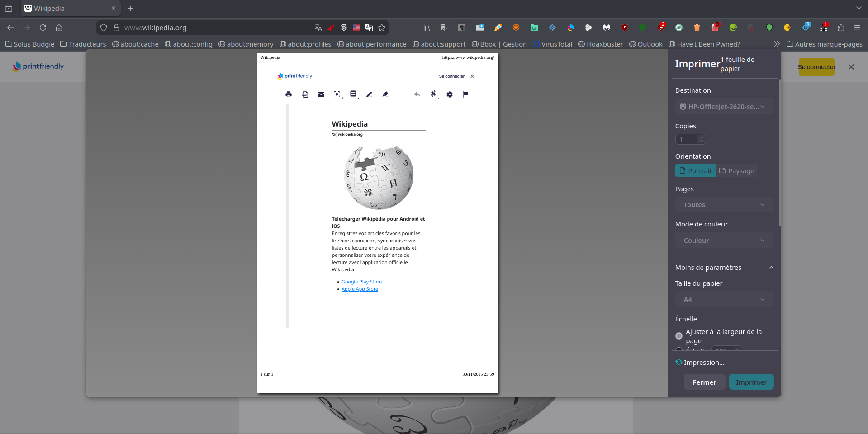Open the email sharing icon

coord(321,94)
